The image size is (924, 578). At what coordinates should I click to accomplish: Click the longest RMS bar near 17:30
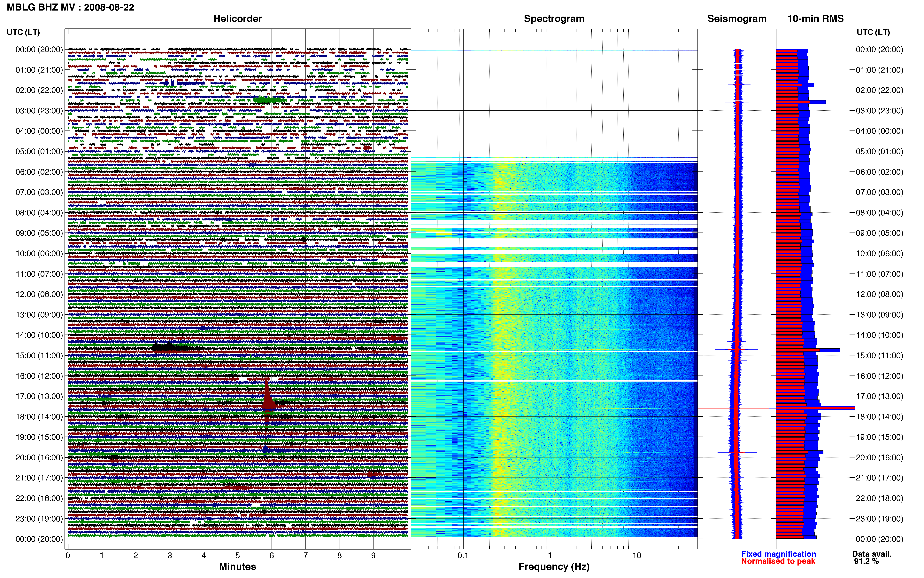coord(815,408)
